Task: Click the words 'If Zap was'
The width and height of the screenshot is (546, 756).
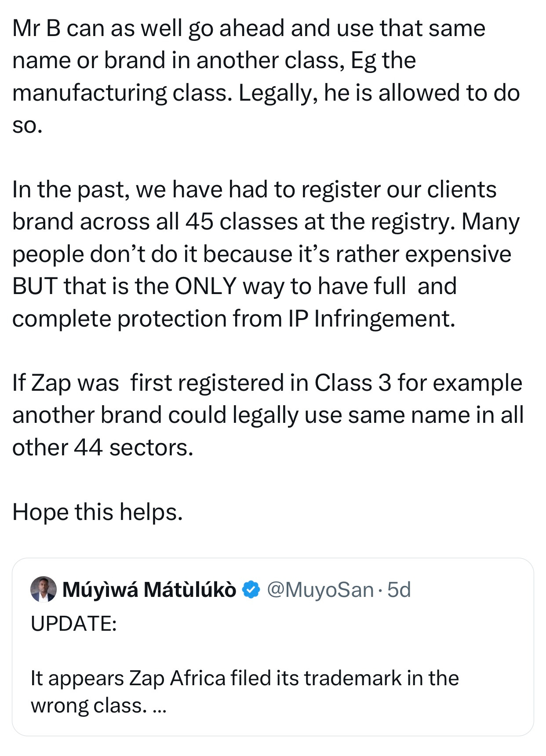Action: pyautogui.click(x=66, y=383)
